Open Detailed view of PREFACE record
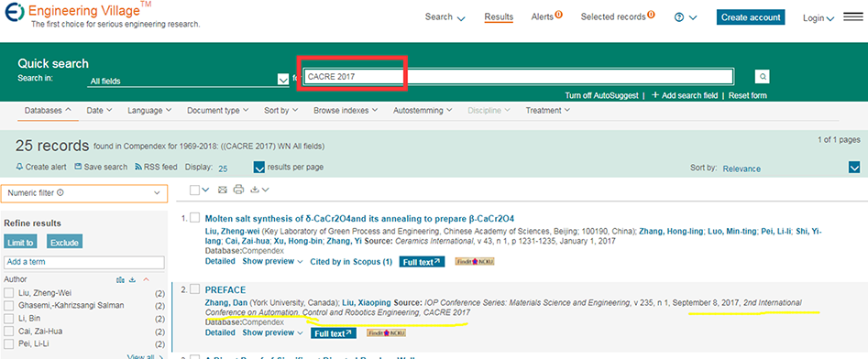Viewport: 868px width, 359px height. [x=220, y=332]
